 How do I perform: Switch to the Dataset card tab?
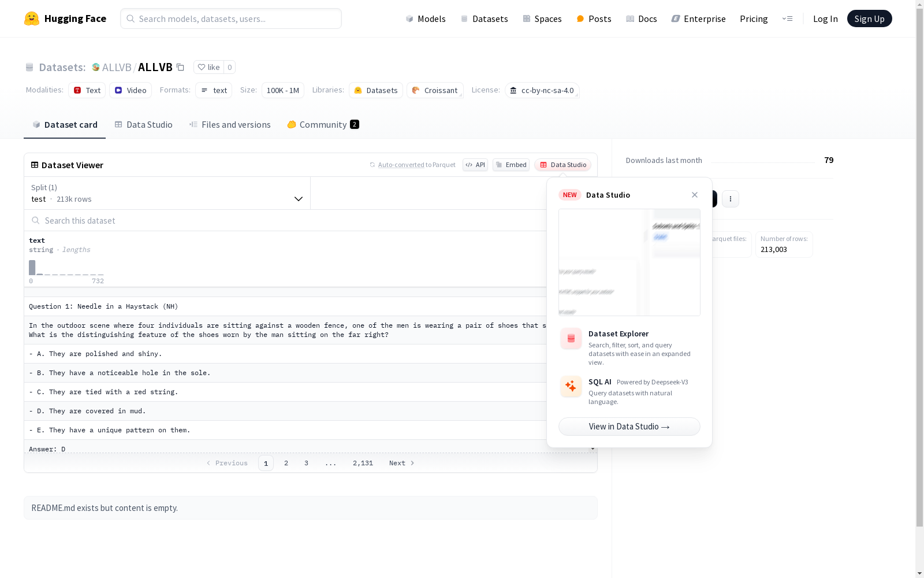coord(65,125)
